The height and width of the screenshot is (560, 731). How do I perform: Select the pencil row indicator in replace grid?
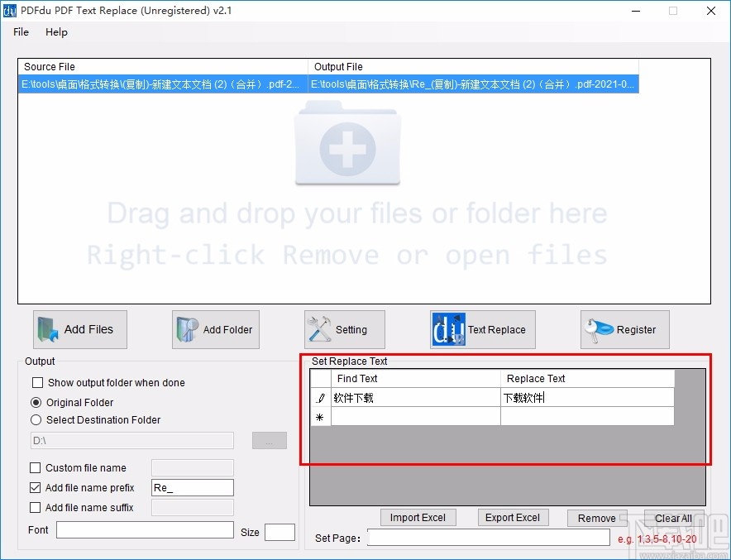(x=320, y=398)
